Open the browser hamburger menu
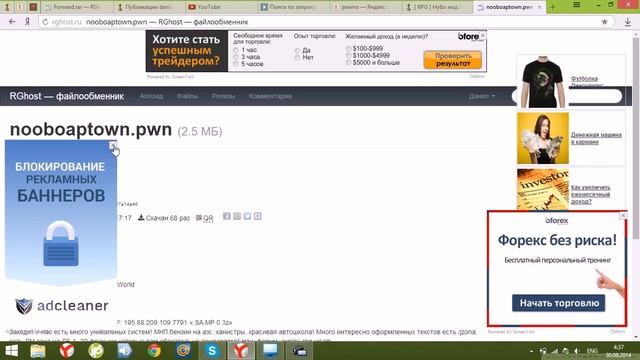 click(x=576, y=5)
